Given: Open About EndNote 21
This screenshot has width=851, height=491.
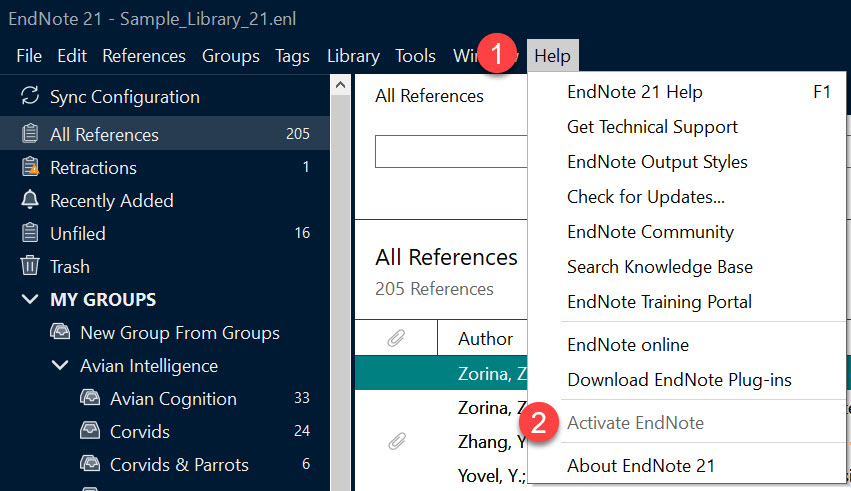Looking at the screenshot, I should (687, 466).
